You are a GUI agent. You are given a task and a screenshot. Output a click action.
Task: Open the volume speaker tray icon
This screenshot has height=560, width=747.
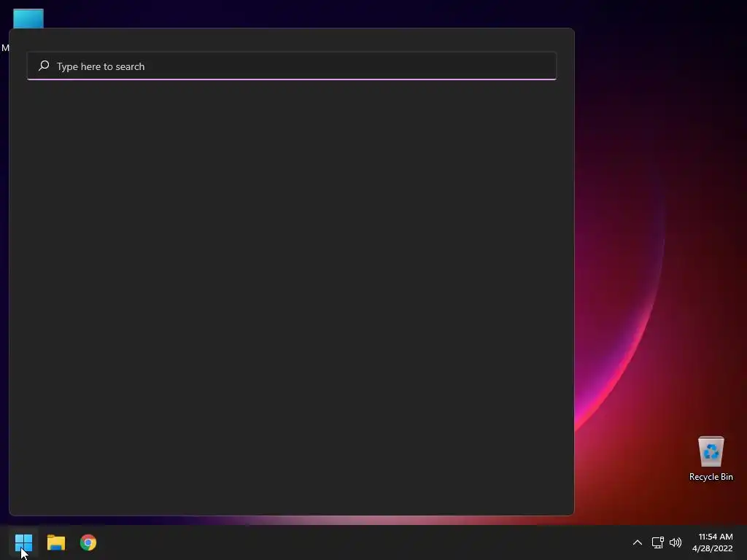[676, 542]
